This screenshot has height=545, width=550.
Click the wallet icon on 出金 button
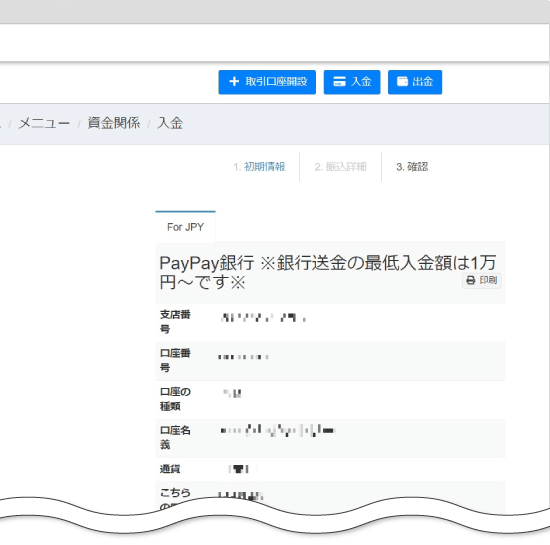402,81
